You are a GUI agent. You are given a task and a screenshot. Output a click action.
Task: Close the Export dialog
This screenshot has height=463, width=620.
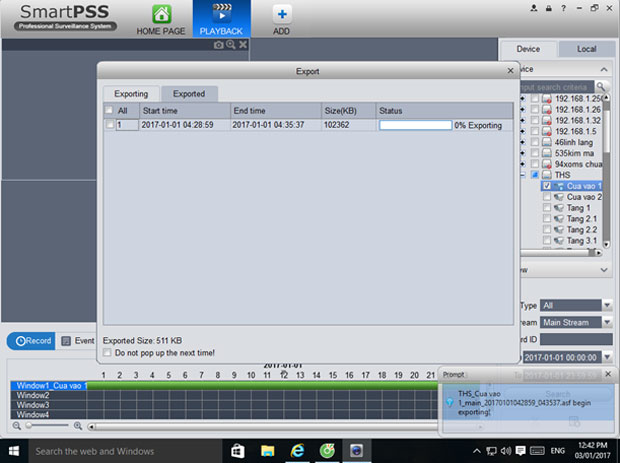click(510, 71)
